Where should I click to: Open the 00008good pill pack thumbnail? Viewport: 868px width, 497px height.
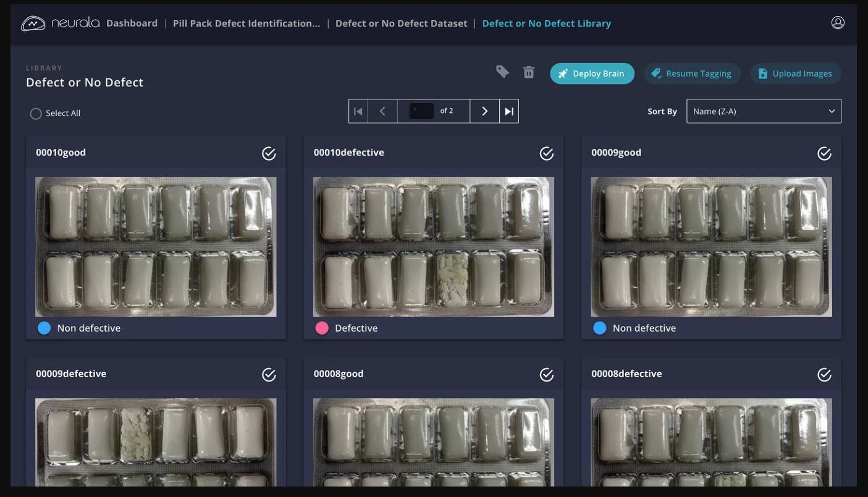(x=434, y=442)
